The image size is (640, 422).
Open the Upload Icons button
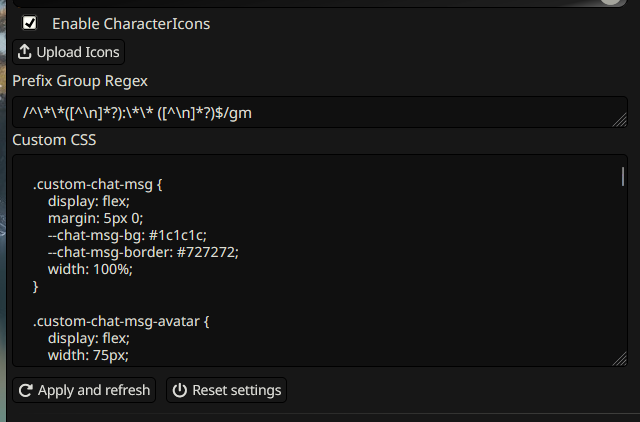(x=69, y=52)
